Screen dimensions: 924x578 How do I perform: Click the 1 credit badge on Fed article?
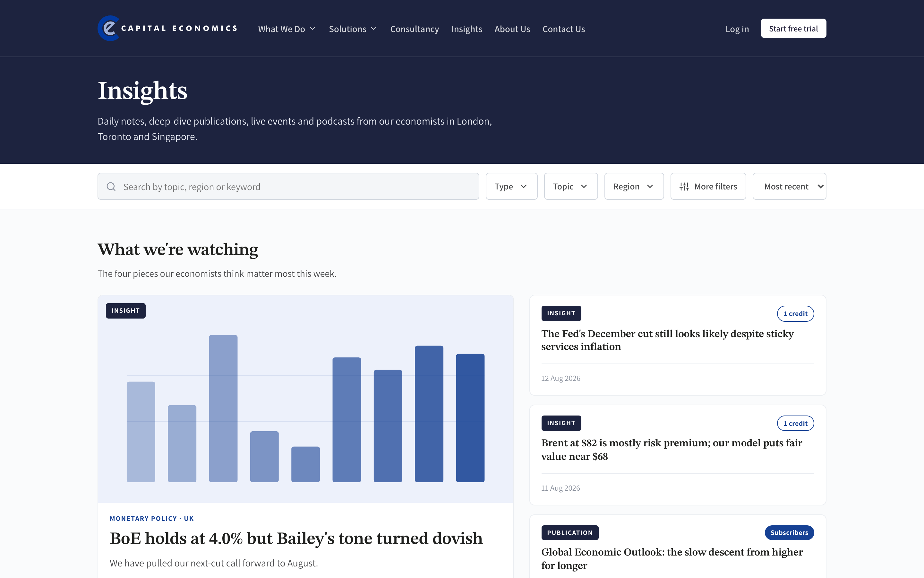click(x=795, y=313)
